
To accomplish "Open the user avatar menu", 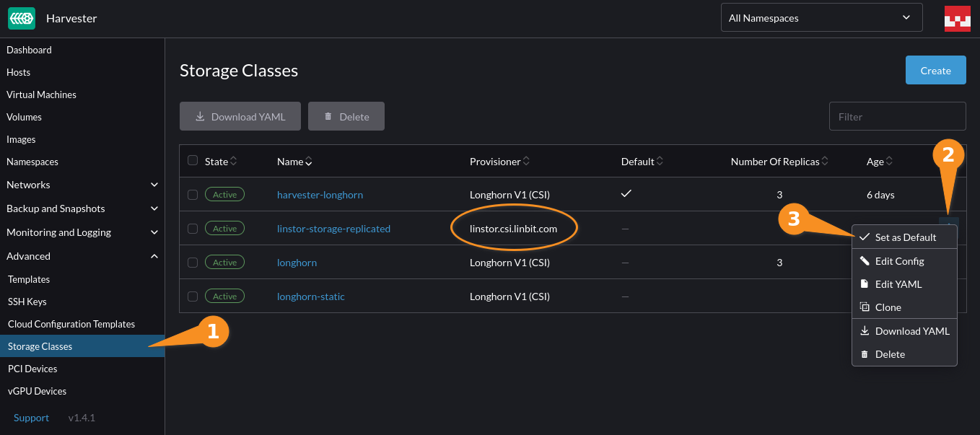I will pos(957,18).
